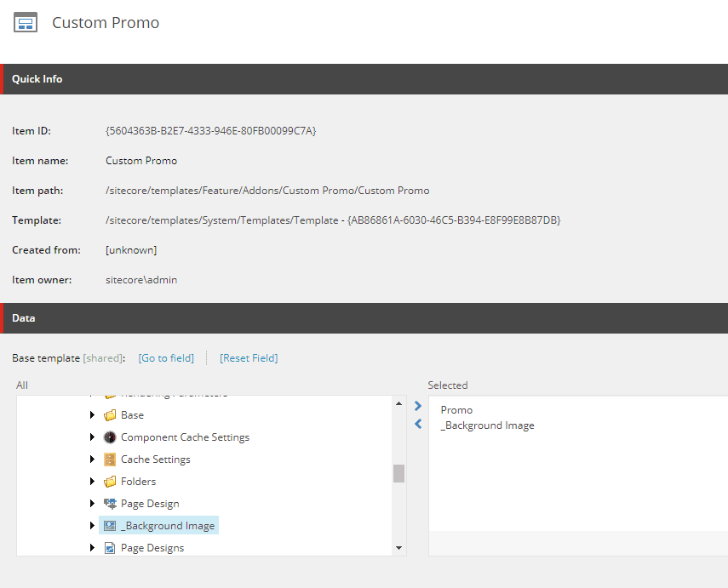Click the _Background Image template icon
728x588 pixels.
[109, 526]
